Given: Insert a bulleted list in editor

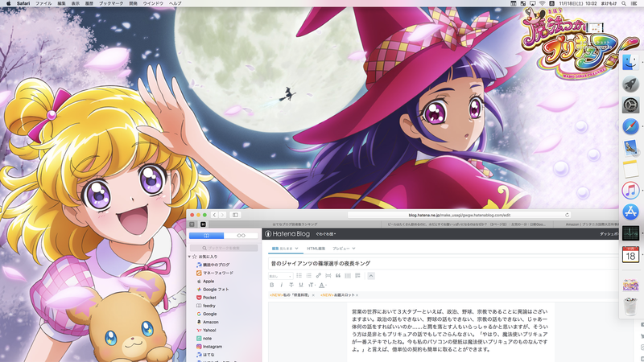Looking at the screenshot, I should coord(299,275).
